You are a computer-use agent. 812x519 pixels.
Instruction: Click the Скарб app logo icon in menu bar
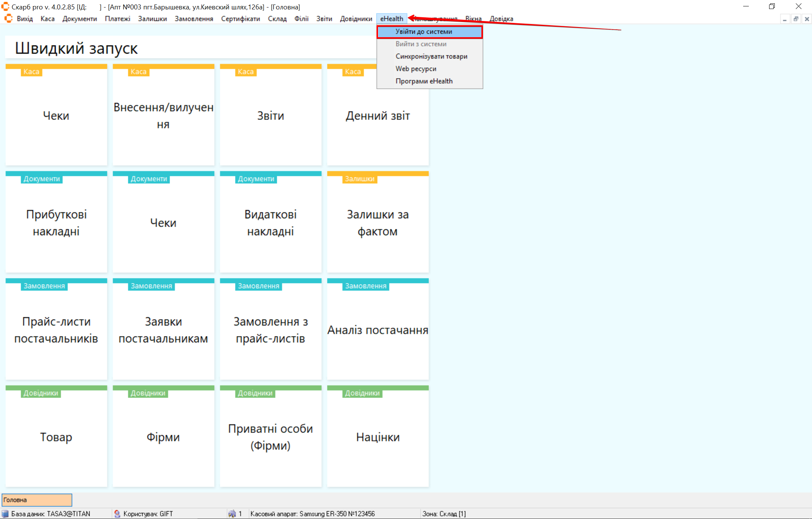tap(8, 18)
